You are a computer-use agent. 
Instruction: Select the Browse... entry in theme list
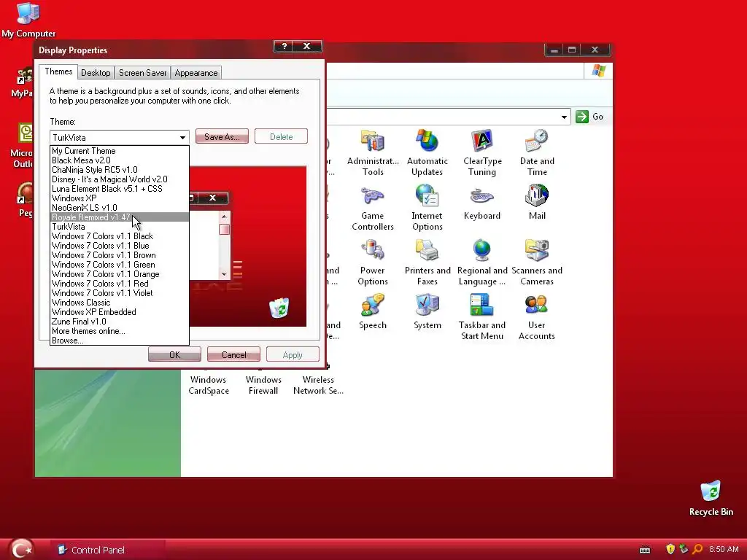[x=120, y=341]
